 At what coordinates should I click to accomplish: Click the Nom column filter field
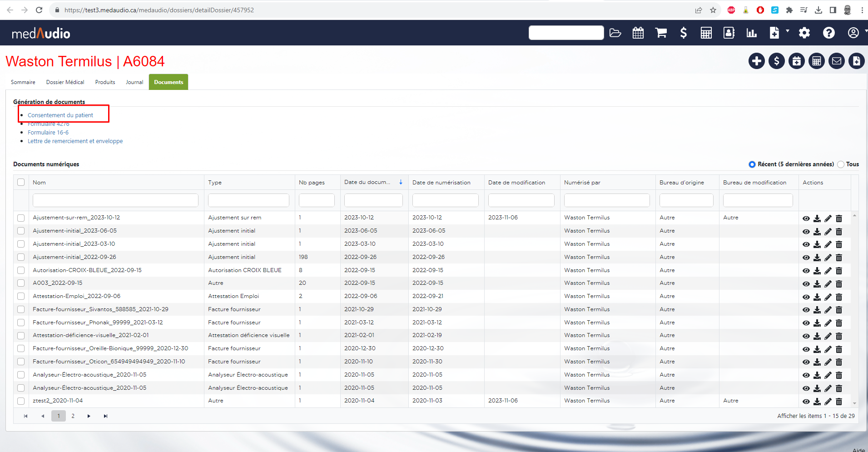click(115, 200)
